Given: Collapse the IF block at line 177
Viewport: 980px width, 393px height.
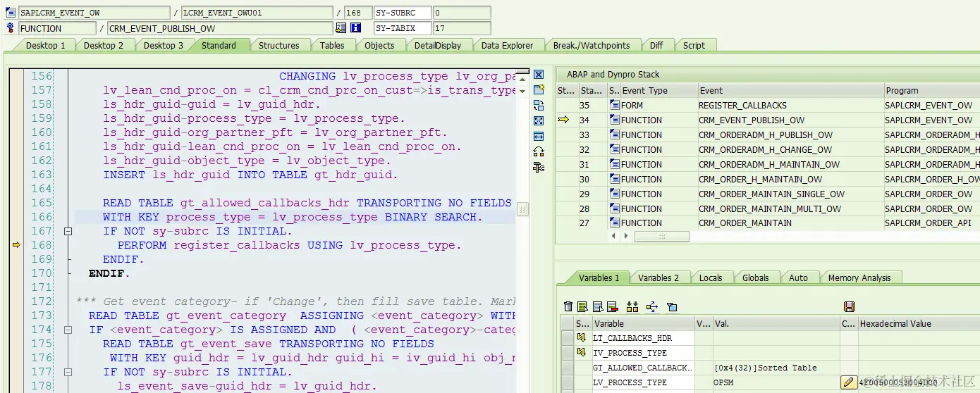Looking at the screenshot, I should (68, 372).
